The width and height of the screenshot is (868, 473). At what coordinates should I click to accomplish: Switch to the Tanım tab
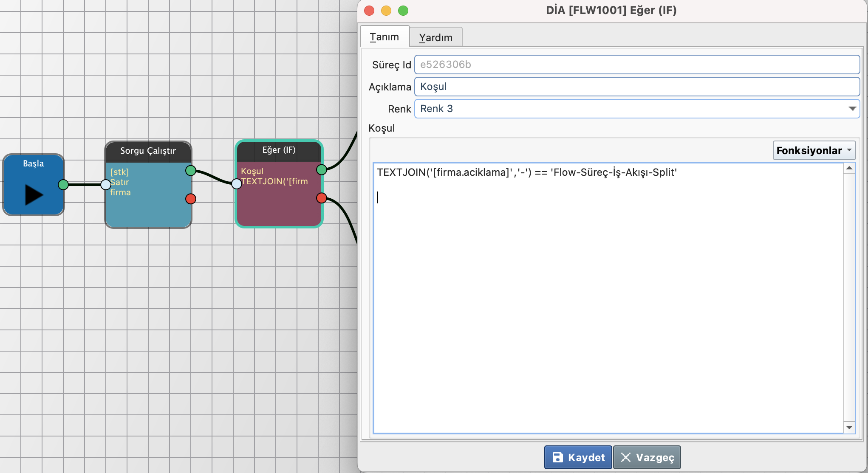[384, 37]
